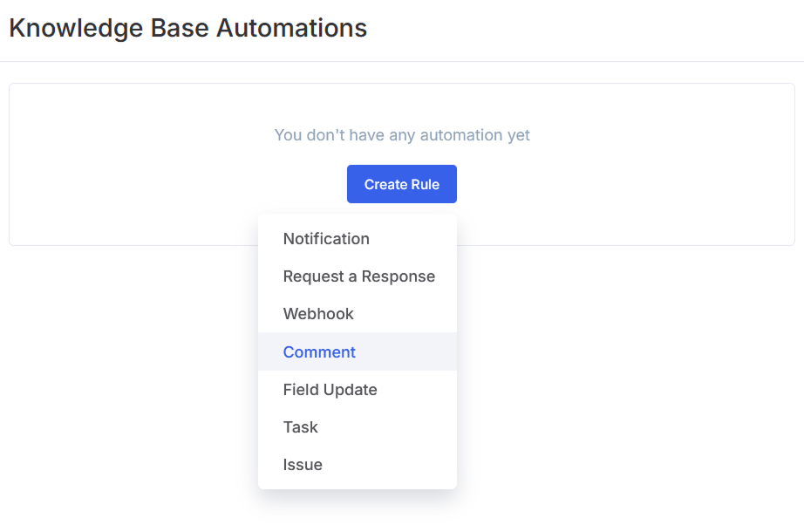804x532 pixels.
Task: Click the Create Rule button
Action: click(401, 184)
